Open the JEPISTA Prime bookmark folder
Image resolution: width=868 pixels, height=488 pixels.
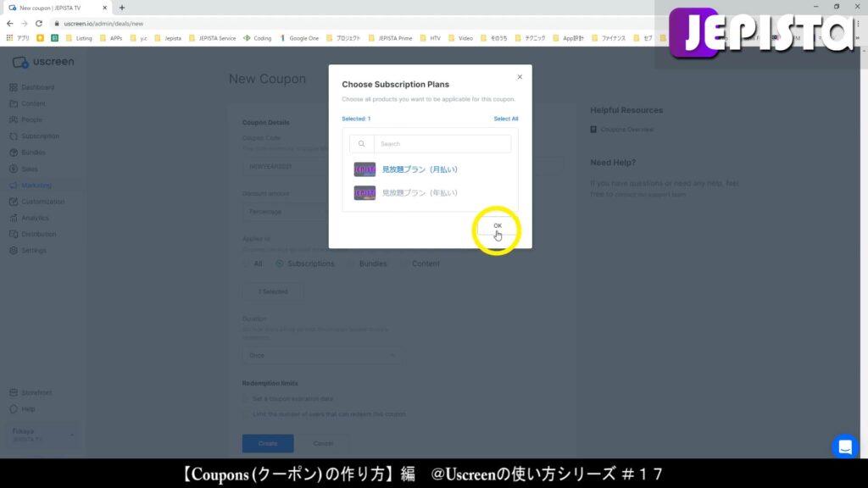point(390,38)
